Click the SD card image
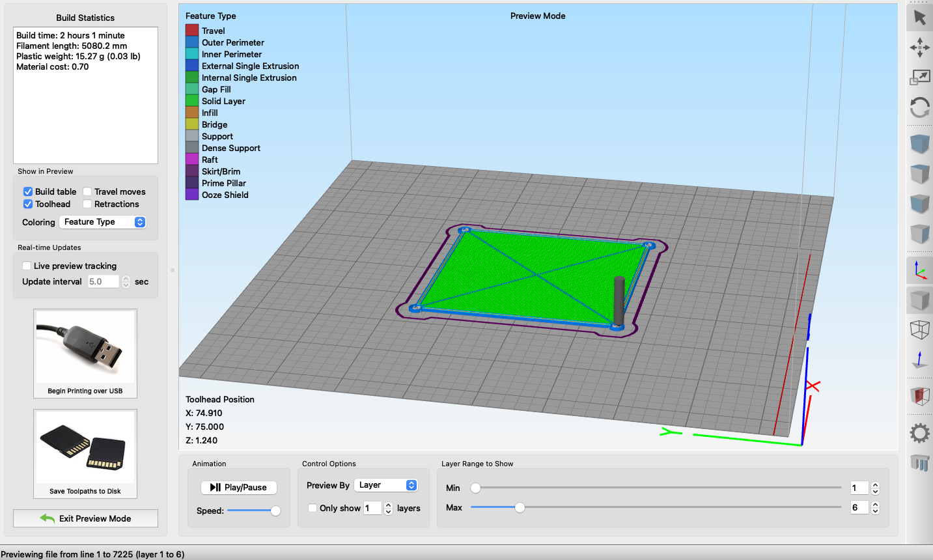The image size is (933, 560). (85, 448)
